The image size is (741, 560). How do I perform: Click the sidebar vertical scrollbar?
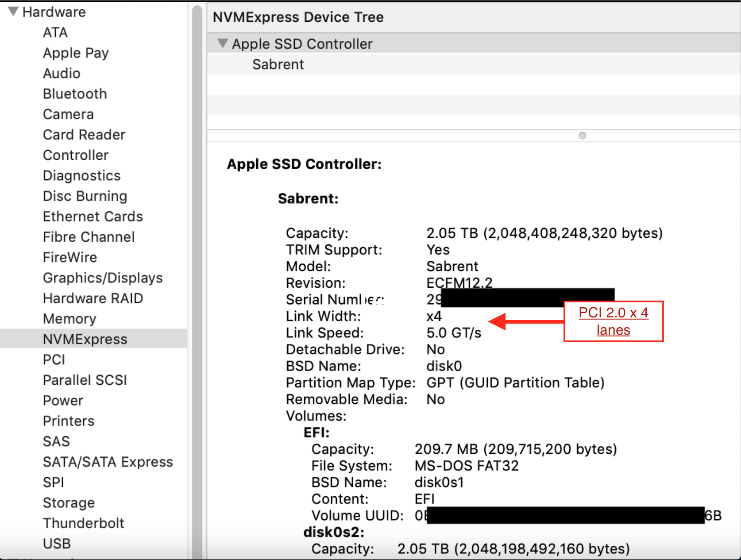[x=197, y=281]
